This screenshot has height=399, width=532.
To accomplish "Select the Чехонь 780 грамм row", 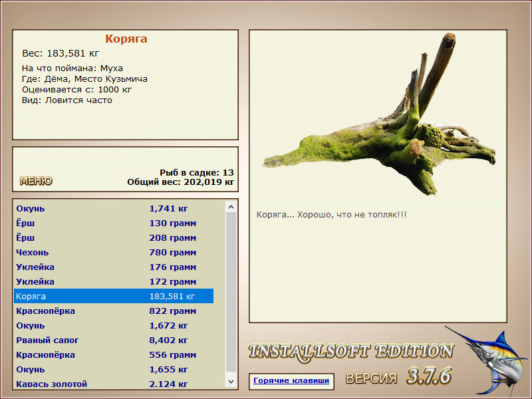I will (114, 253).
